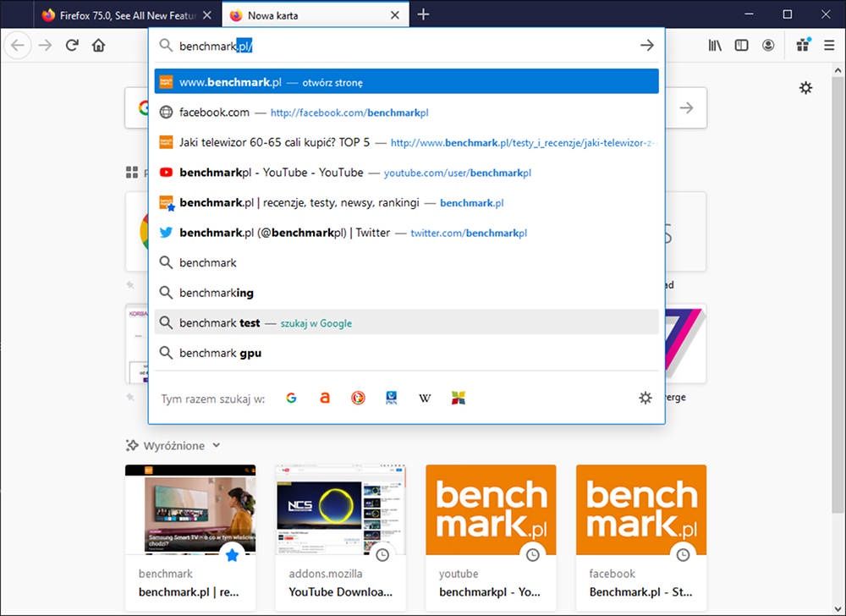
Task: Go to the Home page
Action: [98, 46]
